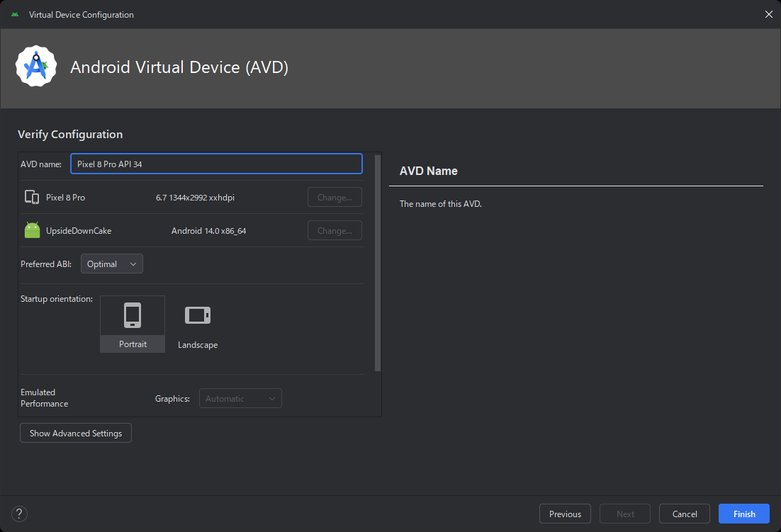
Task: Expand the Optimal ABI selection list
Action: tap(111, 263)
